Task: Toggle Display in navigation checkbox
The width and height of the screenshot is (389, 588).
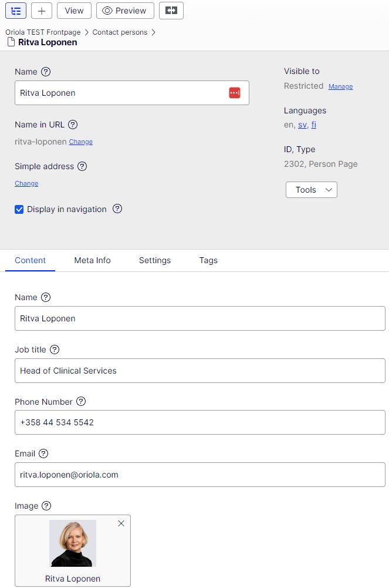Action: coord(19,209)
